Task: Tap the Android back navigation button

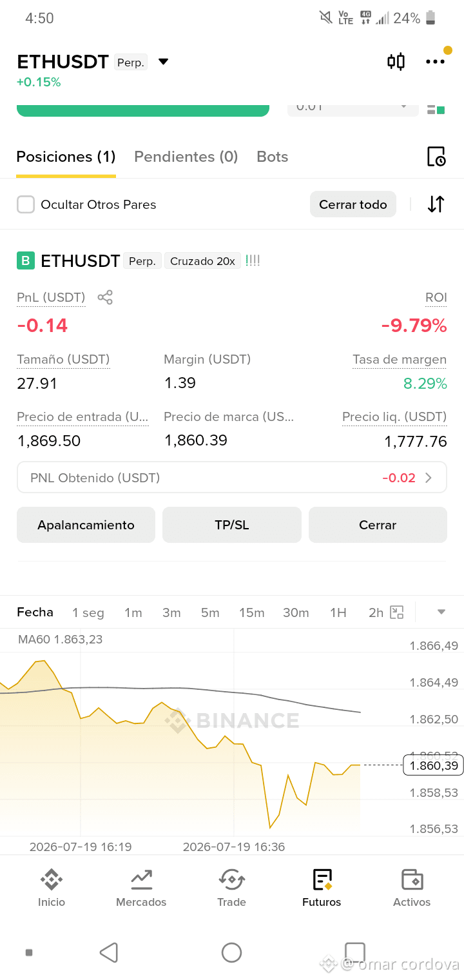Action: [109, 952]
